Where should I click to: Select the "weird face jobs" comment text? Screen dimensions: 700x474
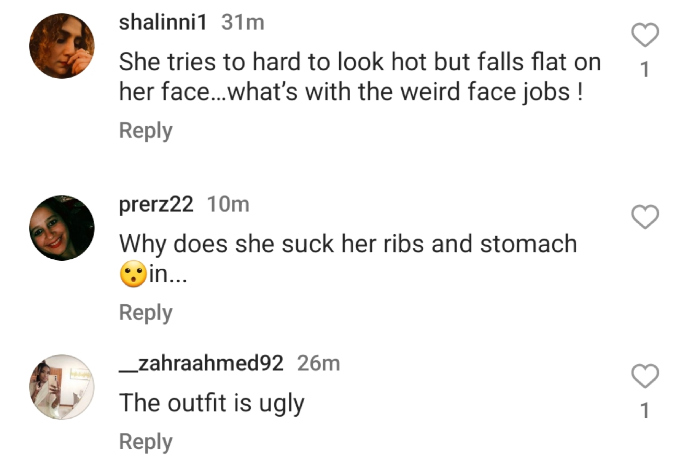[360, 75]
